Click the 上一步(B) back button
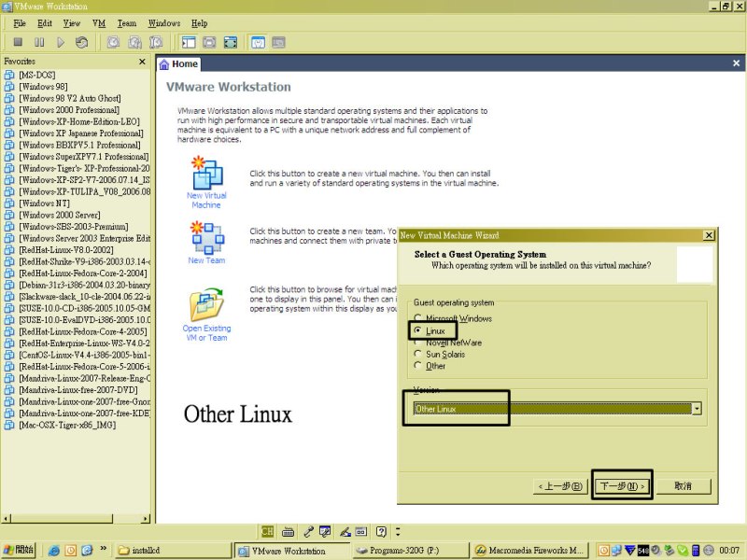 (560, 486)
